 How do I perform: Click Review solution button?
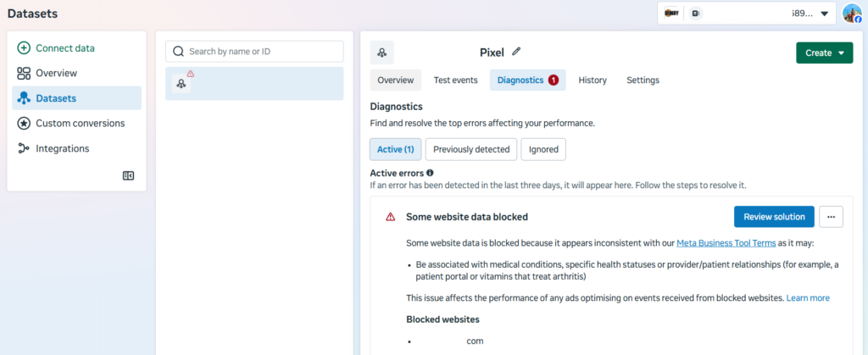774,217
